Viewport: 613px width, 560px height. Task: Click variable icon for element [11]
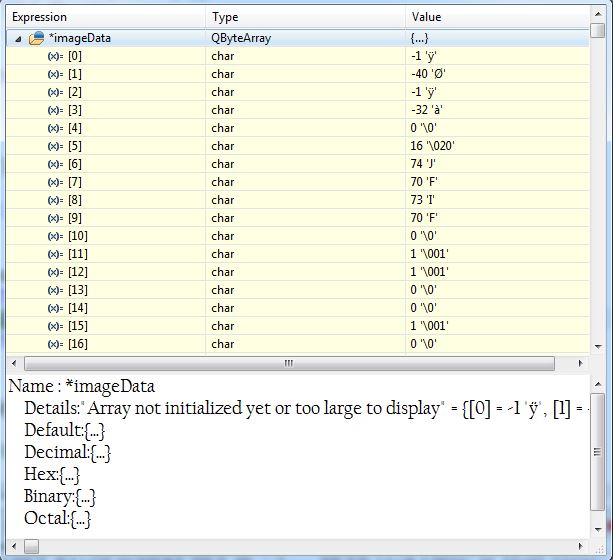pos(55,254)
